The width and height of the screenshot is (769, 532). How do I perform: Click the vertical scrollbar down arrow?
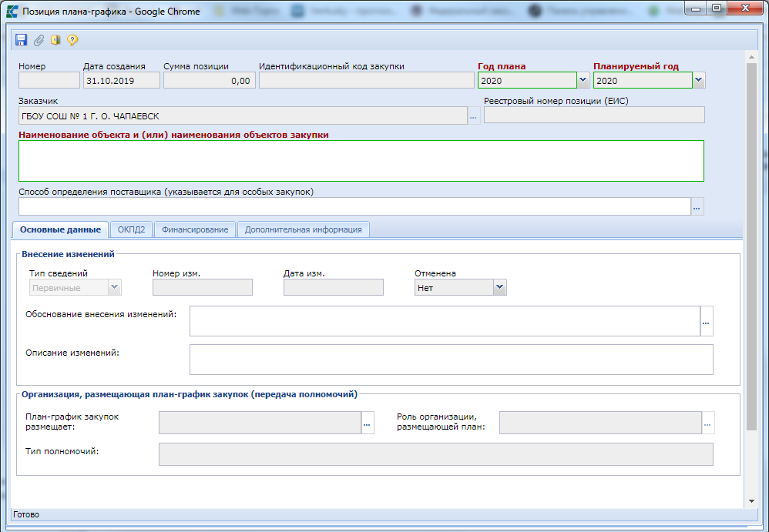coord(752,500)
